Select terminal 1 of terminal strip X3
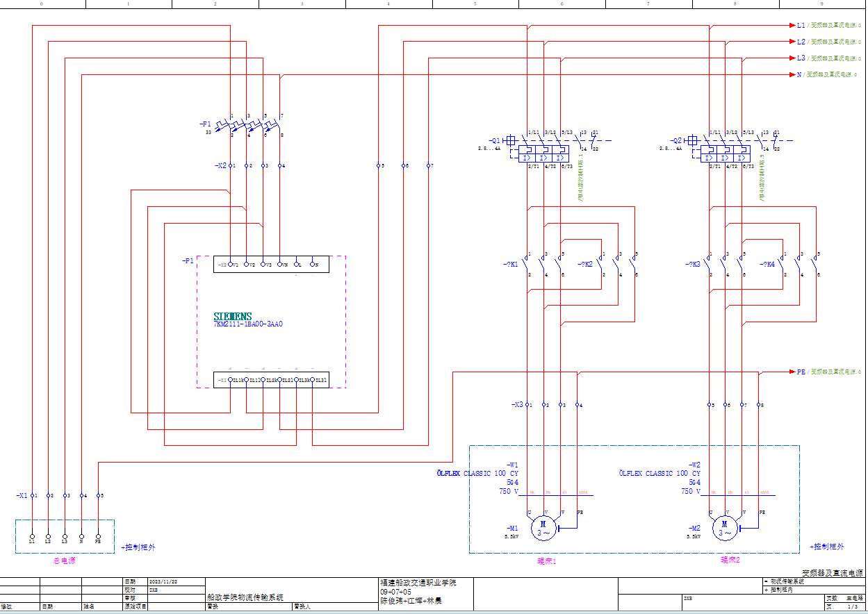868x614 pixels. 527,404
